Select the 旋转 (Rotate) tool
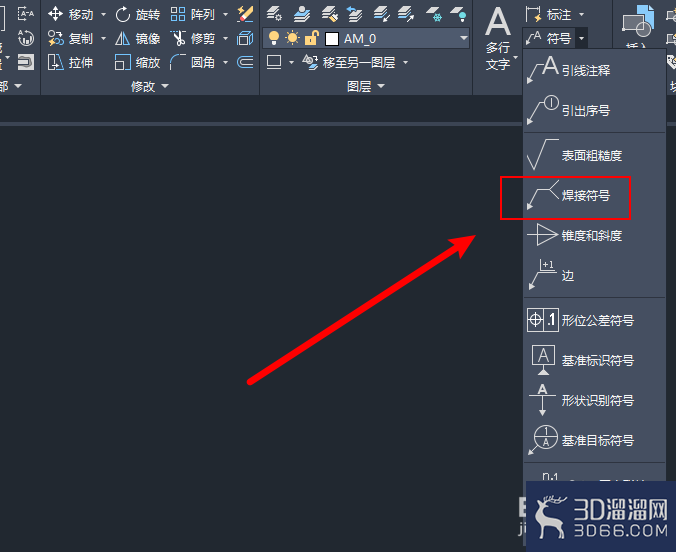Image resolution: width=676 pixels, height=552 pixels. [138, 15]
